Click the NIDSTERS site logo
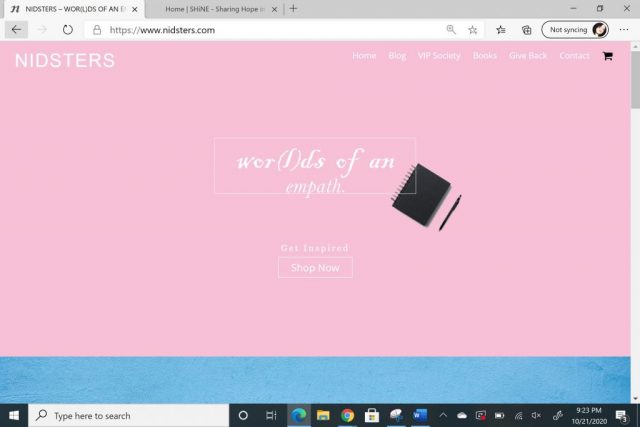The width and height of the screenshot is (640, 427). pos(65,61)
